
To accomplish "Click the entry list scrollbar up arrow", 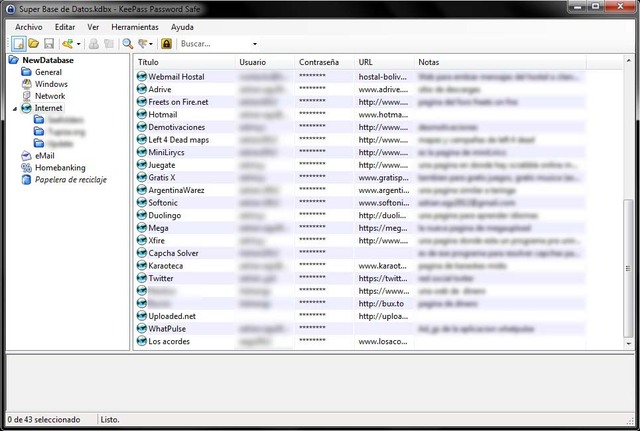I will click(629, 61).
